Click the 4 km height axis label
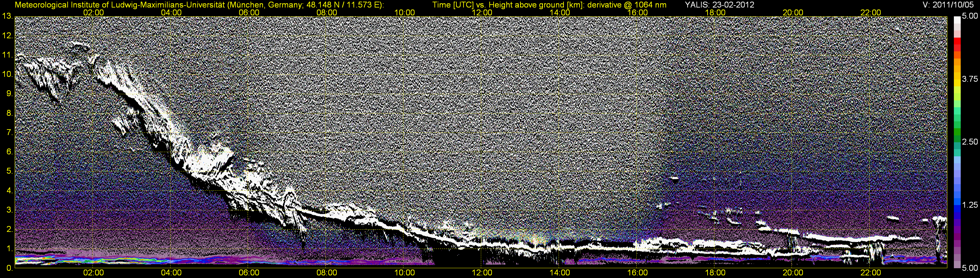 (9, 190)
